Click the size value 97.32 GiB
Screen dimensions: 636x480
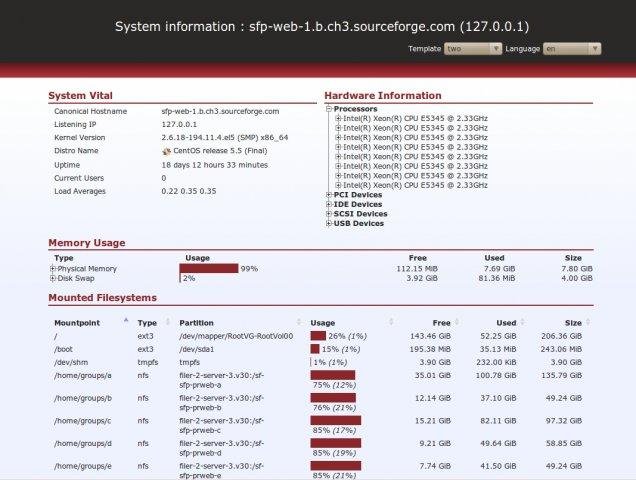tap(564, 421)
